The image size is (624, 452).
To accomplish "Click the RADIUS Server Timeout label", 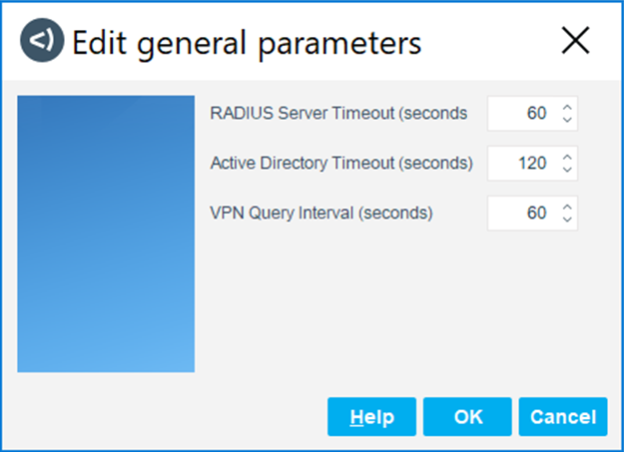I will [338, 114].
